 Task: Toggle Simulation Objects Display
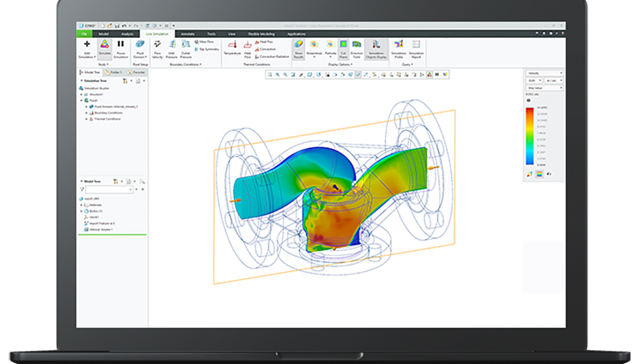[x=376, y=45]
